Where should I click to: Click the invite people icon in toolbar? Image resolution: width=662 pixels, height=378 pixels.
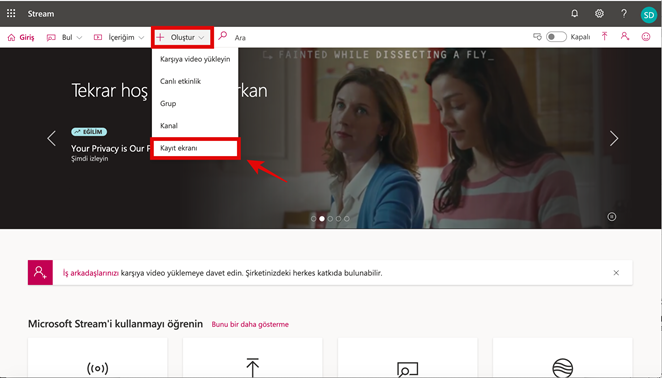coord(625,37)
